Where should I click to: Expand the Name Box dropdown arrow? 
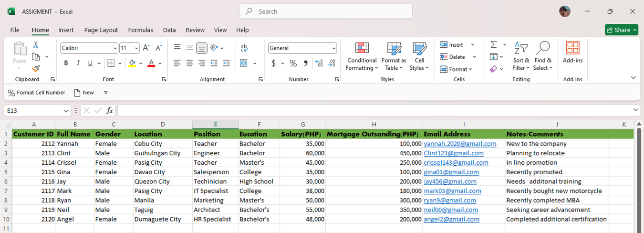(66, 111)
